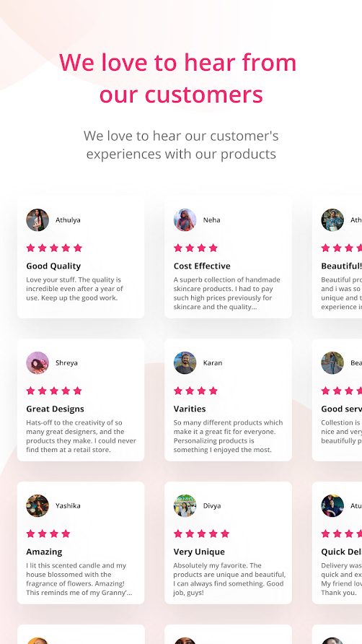Click the truncated Cost Effective review text

tap(227, 293)
